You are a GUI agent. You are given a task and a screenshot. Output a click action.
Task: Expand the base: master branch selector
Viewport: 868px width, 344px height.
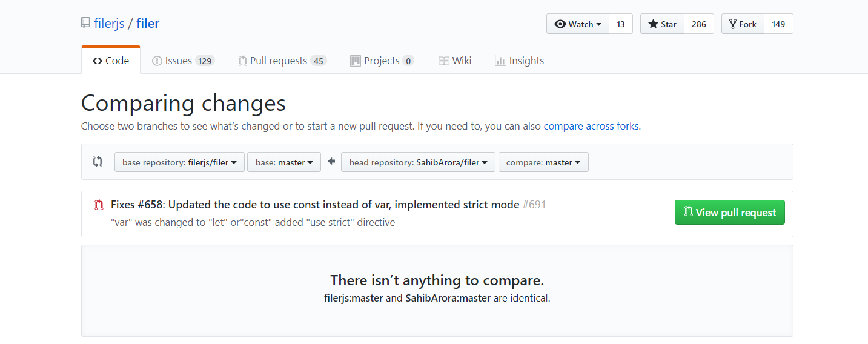284,162
